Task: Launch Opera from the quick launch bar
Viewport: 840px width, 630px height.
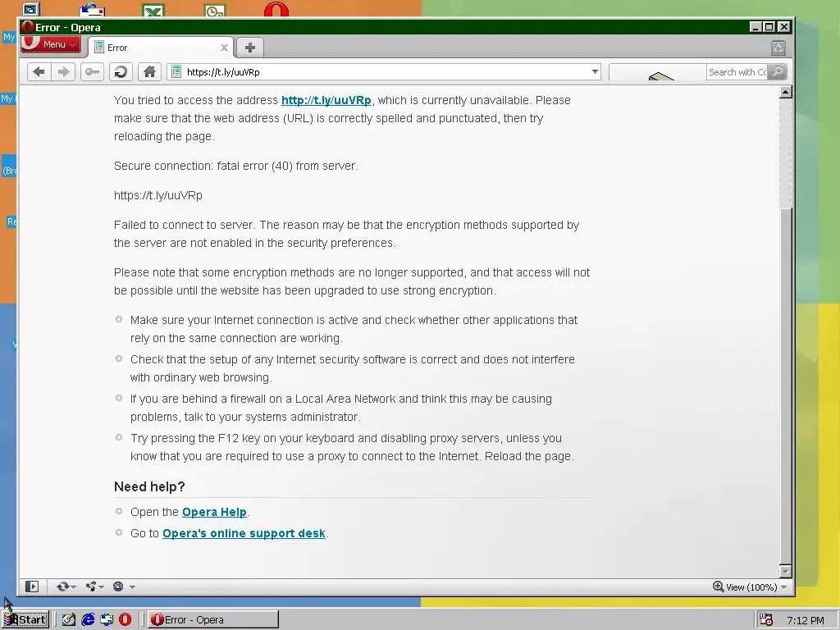Action: click(x=126, y=620)
